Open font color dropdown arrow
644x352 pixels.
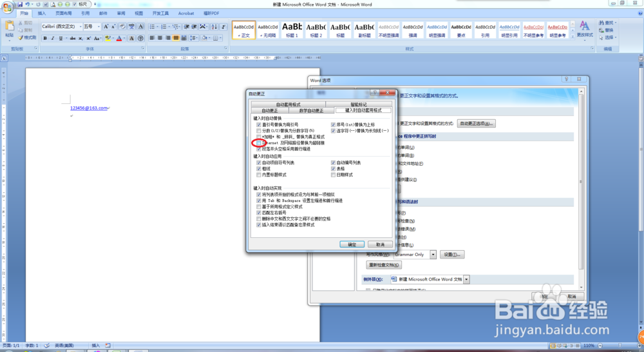coord(124,38)
